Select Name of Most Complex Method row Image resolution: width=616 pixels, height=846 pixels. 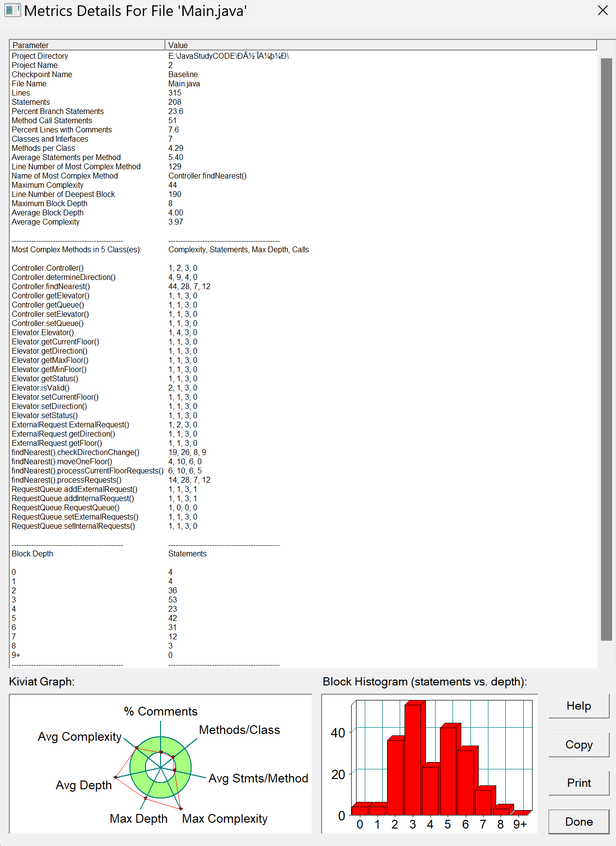(x=303, y=176)
